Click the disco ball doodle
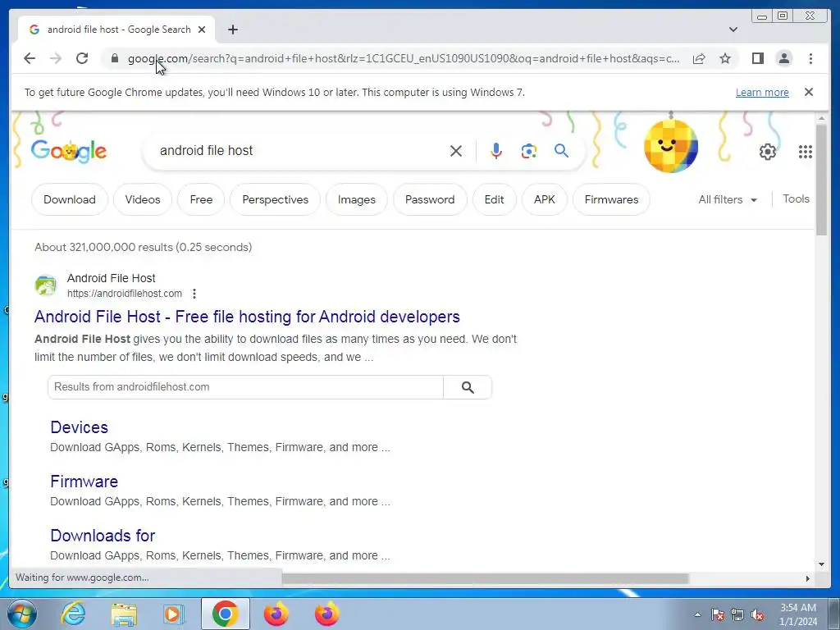The height and width of the screenshot is (630, 840). pos(671,146)
